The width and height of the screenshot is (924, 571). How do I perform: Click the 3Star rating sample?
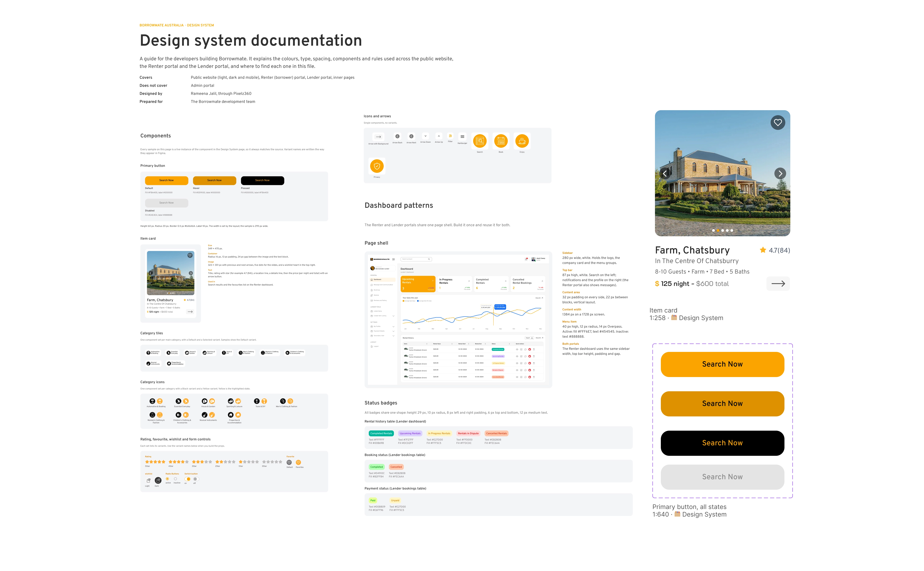tap(202, 462)
